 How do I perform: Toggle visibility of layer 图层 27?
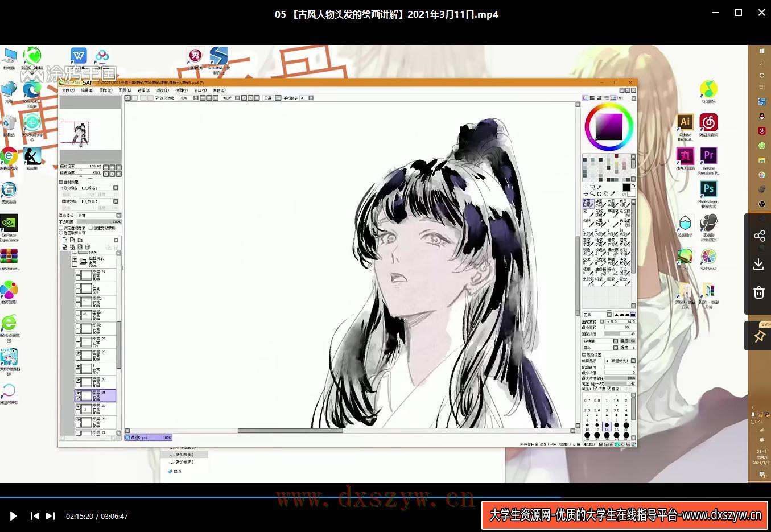[x=78, y=272]
